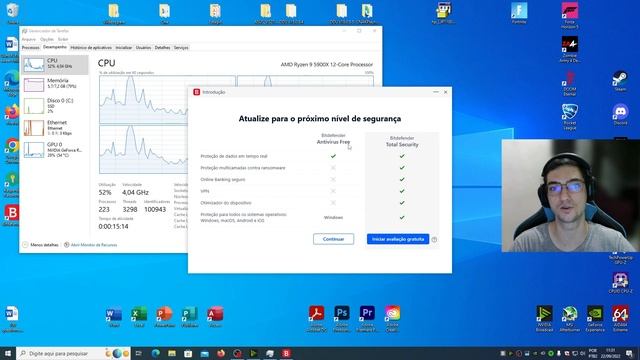Open Bitdefender desktop shortcut
The height and width of the screenshot is (360, 640).
(x=11, y=215)
